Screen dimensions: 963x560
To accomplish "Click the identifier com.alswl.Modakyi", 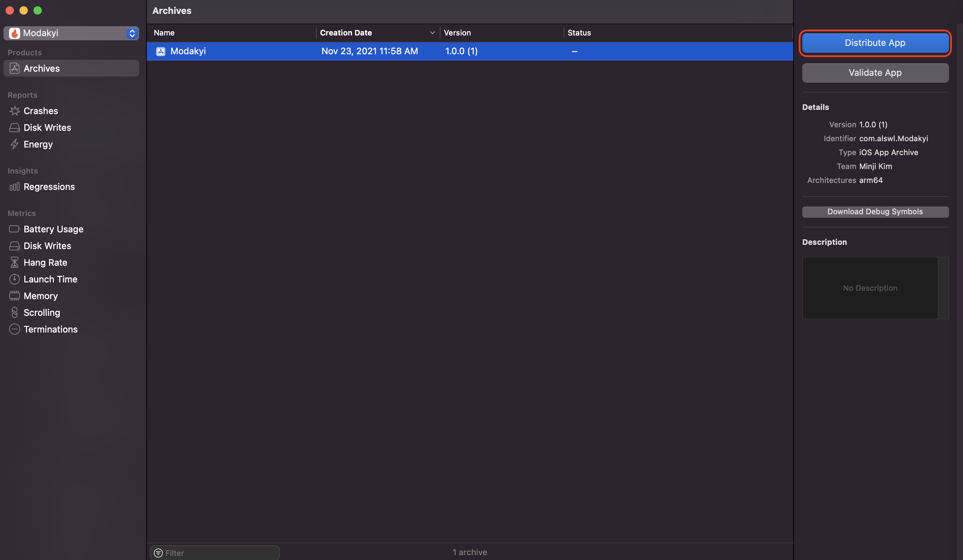I will 893,138.
